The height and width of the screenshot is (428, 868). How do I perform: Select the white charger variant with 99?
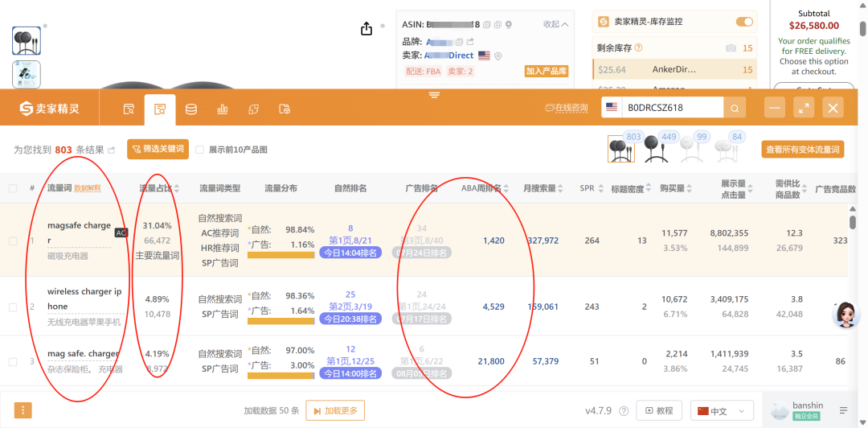coord(691,149)
